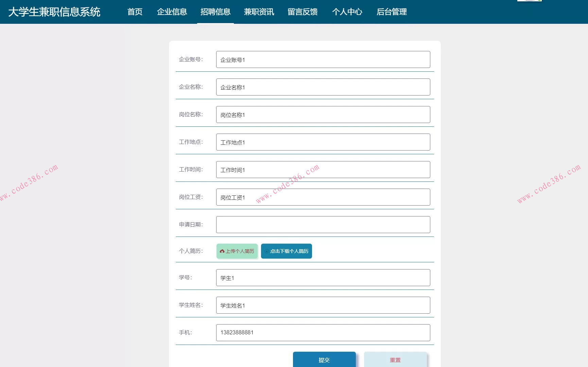
Task: Click the 申请日期 date input field
Action: 323,224
